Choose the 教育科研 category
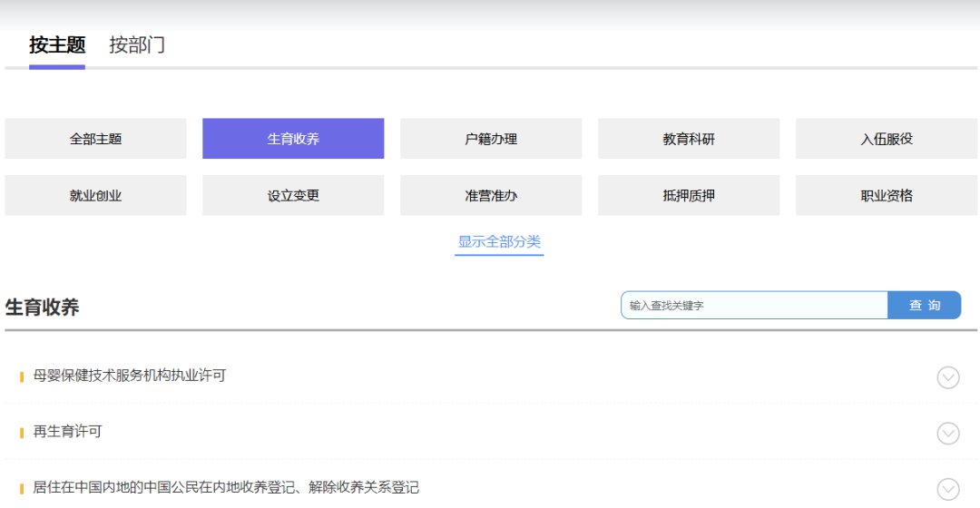Screen dimensions: 980x508 point(689,139)
